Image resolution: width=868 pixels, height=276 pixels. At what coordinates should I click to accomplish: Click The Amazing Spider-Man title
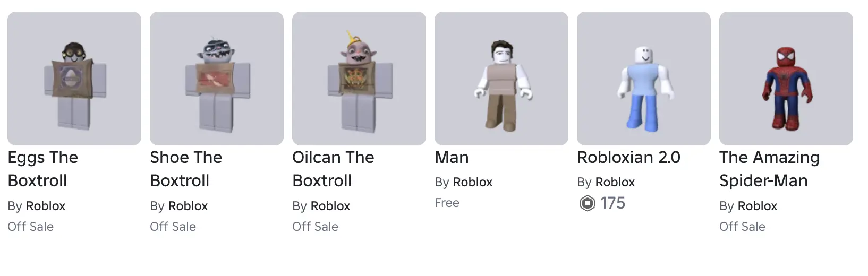click(770, 169)
